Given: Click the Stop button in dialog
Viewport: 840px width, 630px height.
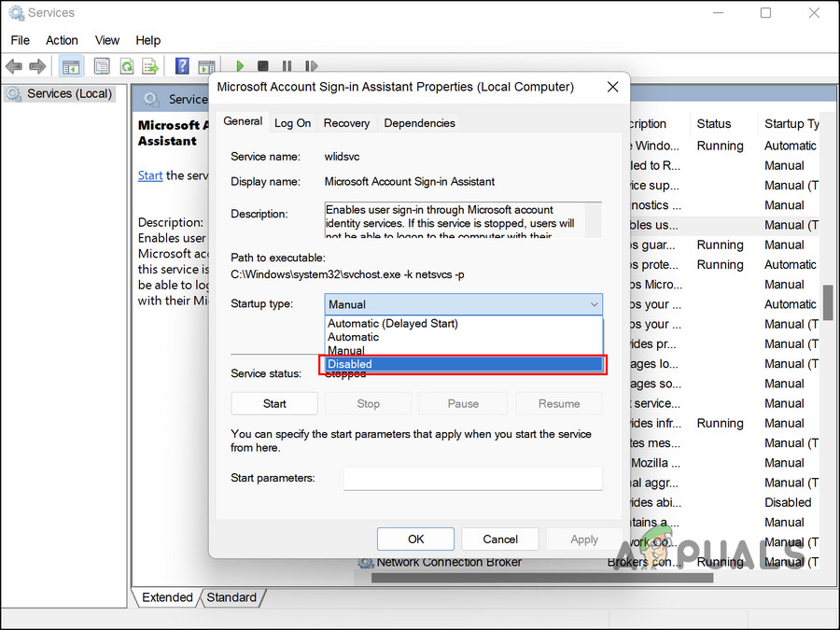Looking at the screenshot, I should point(368,404).
